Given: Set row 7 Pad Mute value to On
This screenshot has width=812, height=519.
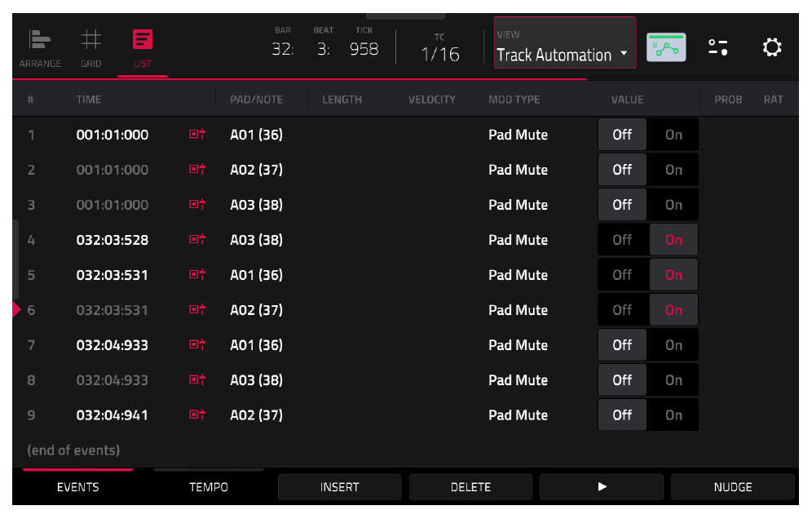Looking at the screenshot, I should coord(673,345).
